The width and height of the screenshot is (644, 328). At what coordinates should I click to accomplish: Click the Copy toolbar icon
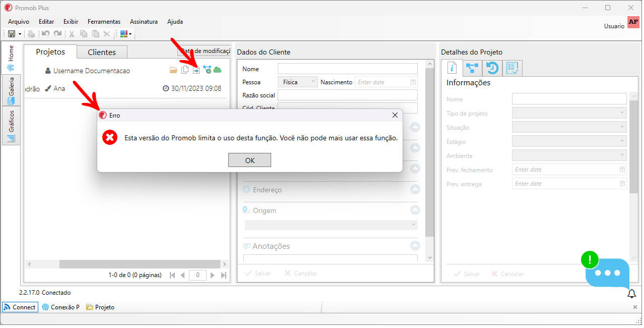[84, 34]
